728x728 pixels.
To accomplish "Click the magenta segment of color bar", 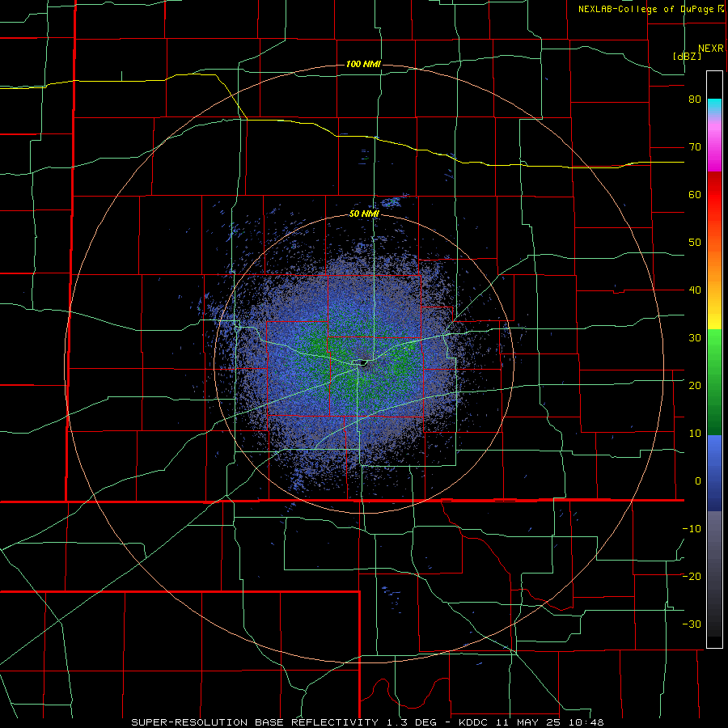I will (714, 149).
